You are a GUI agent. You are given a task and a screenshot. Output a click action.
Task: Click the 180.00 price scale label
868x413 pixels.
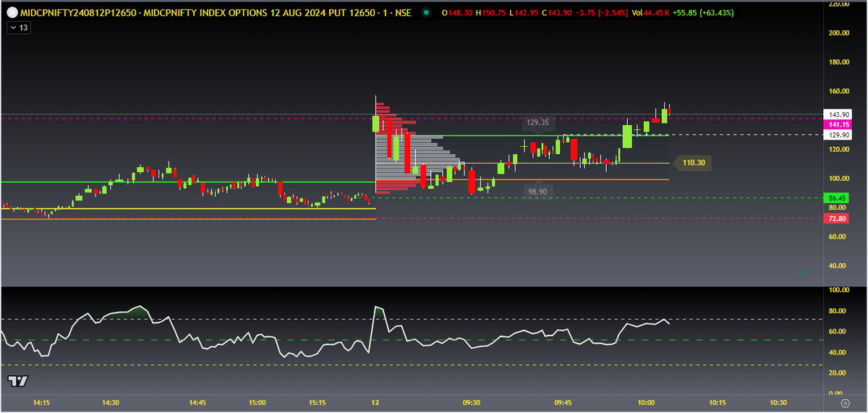click(x=839, y=62)
